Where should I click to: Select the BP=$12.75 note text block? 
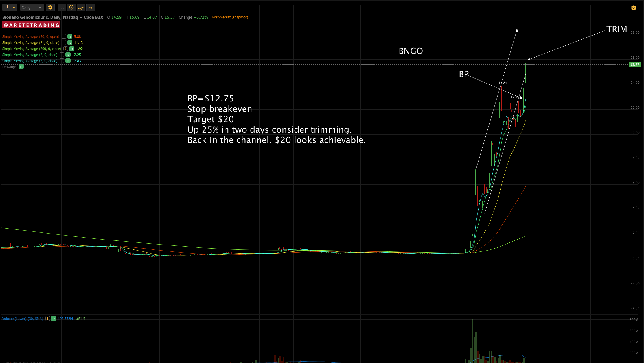pyautogui.click(x=277, y=119)
